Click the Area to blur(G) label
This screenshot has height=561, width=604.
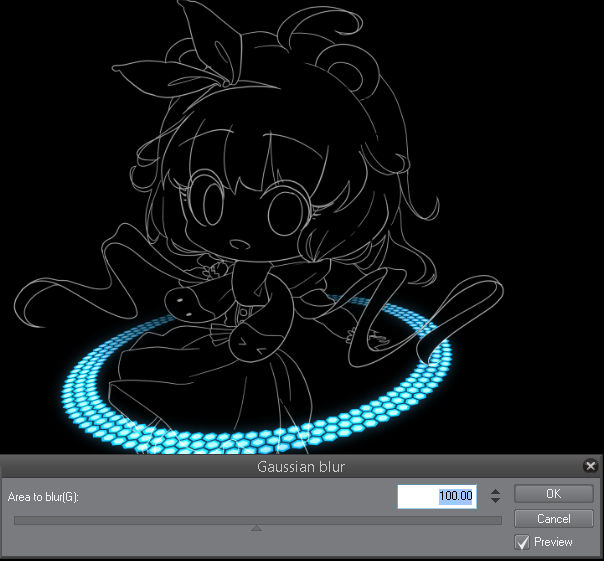(x=43, y=497)
